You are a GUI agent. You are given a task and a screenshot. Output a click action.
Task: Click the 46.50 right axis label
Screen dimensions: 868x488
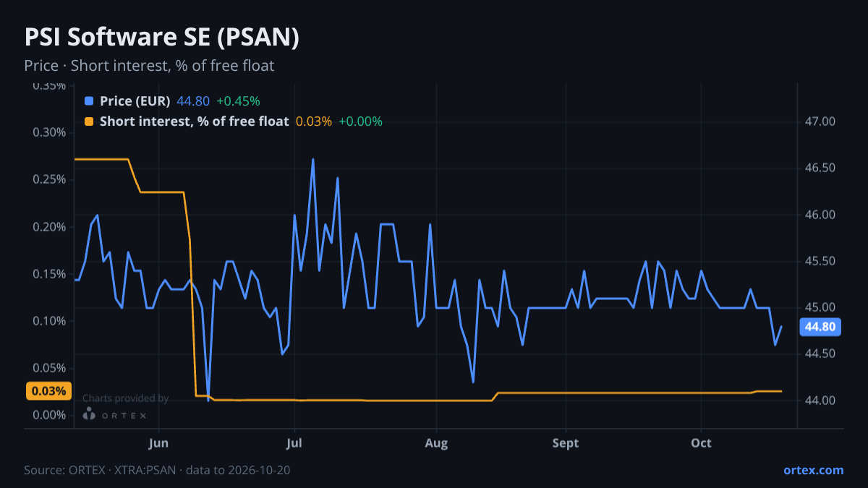coord(820,168)
